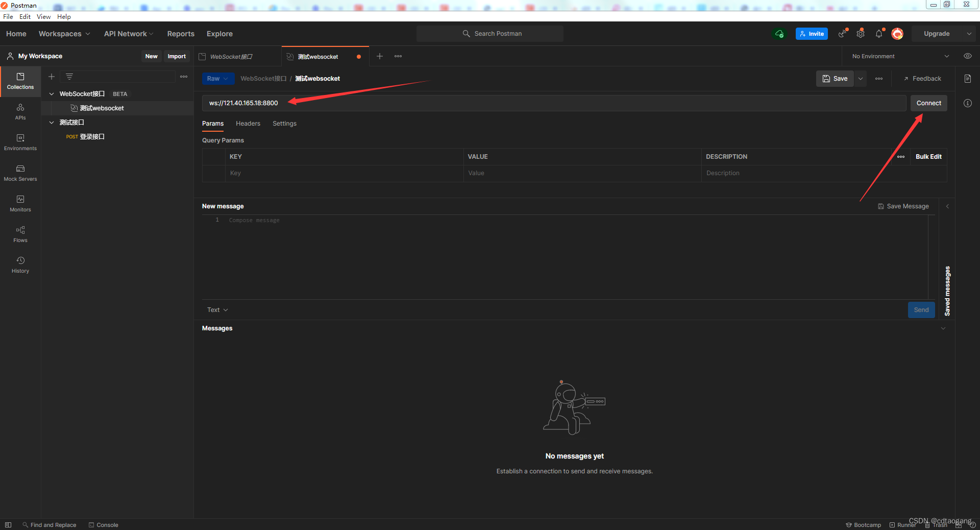This screenshot has height=530, width=980.
Task: Click the collections filter icon
Action: [69, 77]
